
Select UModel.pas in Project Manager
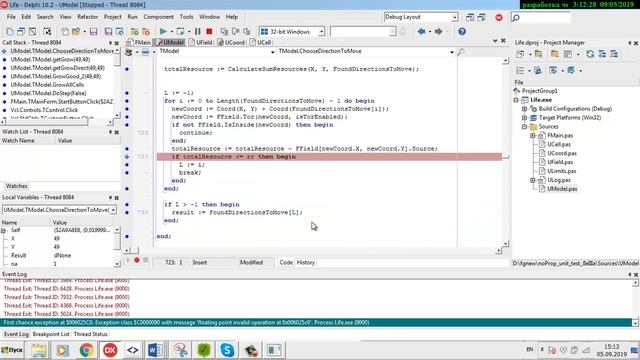coord(562,189)
